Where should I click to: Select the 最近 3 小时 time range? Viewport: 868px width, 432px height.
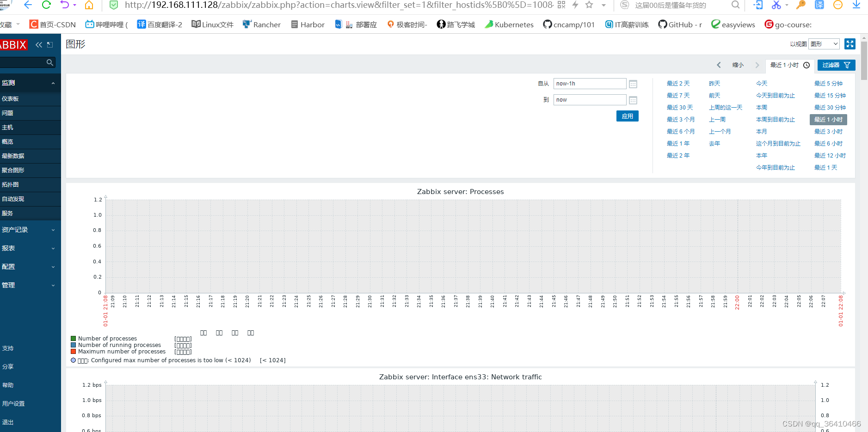(828, 132)
